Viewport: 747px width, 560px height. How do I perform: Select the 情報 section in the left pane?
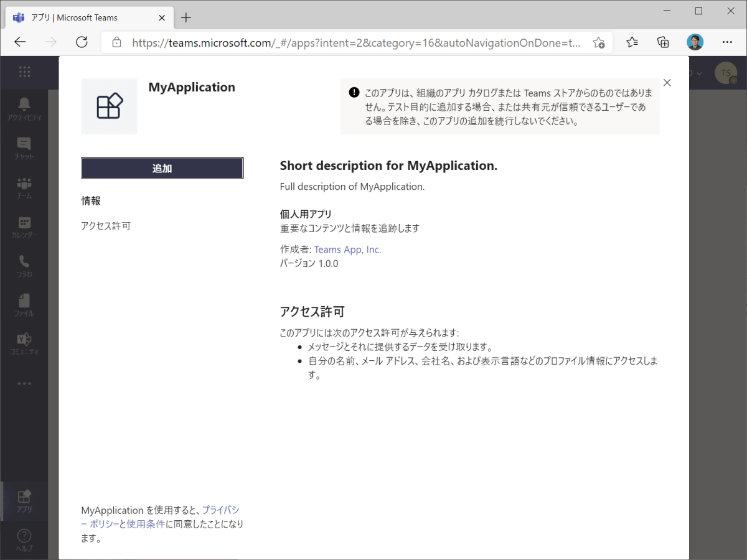[91, 201]
